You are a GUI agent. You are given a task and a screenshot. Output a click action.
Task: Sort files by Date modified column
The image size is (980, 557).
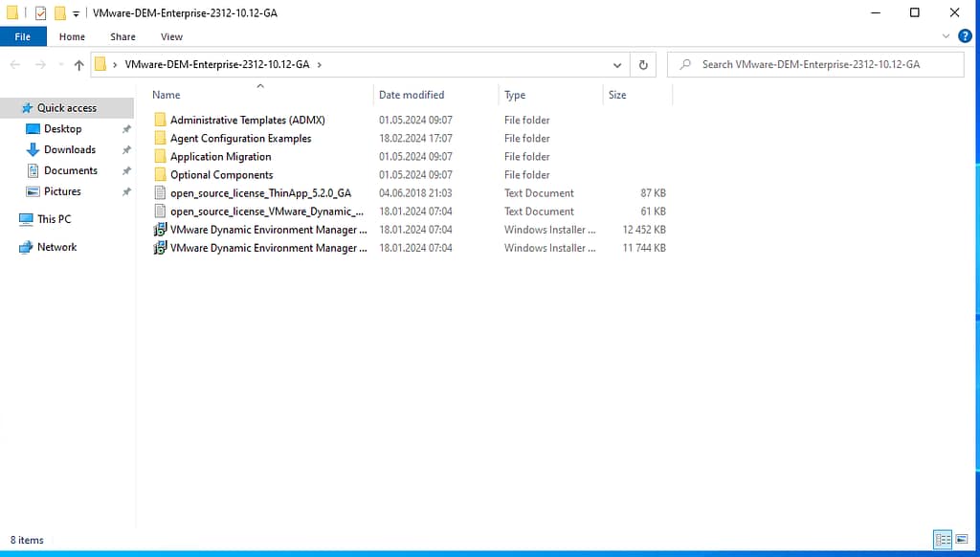pos(412,95)
